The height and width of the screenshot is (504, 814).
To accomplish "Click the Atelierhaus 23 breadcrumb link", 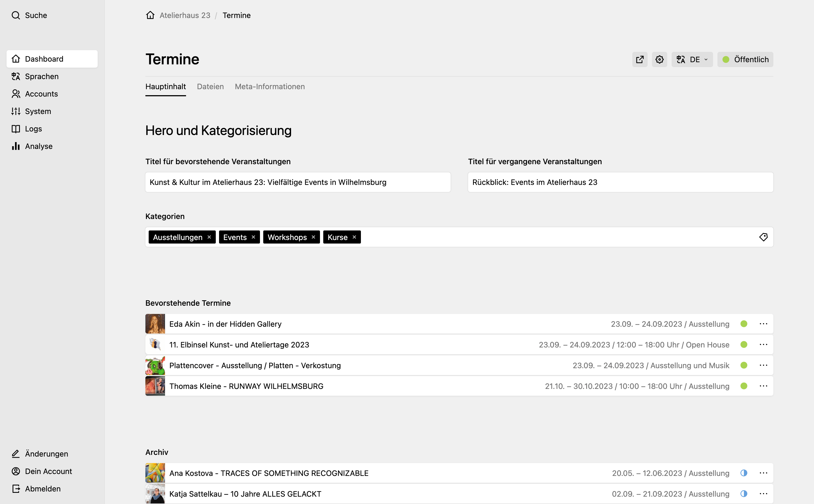I will [x=185, y=15].
